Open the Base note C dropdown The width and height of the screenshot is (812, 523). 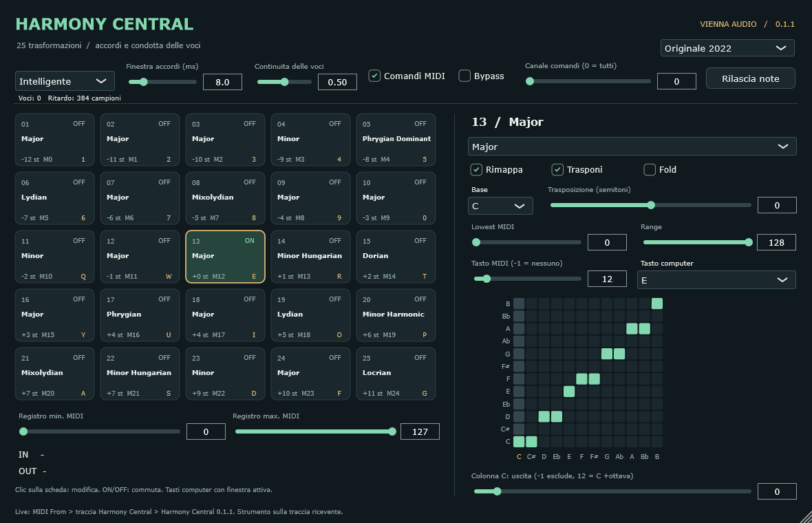[500, 206]
